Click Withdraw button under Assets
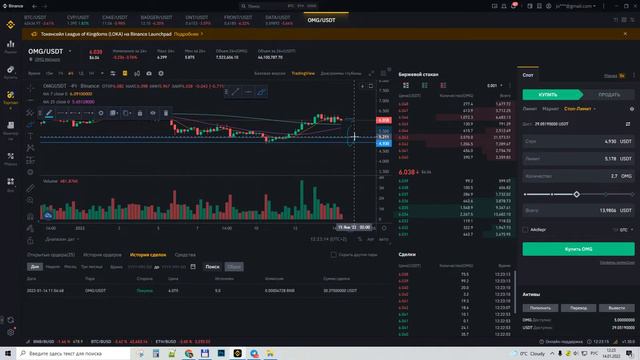Image resolution: width=640 pixels, height=360 pixels. pos(617,308)
